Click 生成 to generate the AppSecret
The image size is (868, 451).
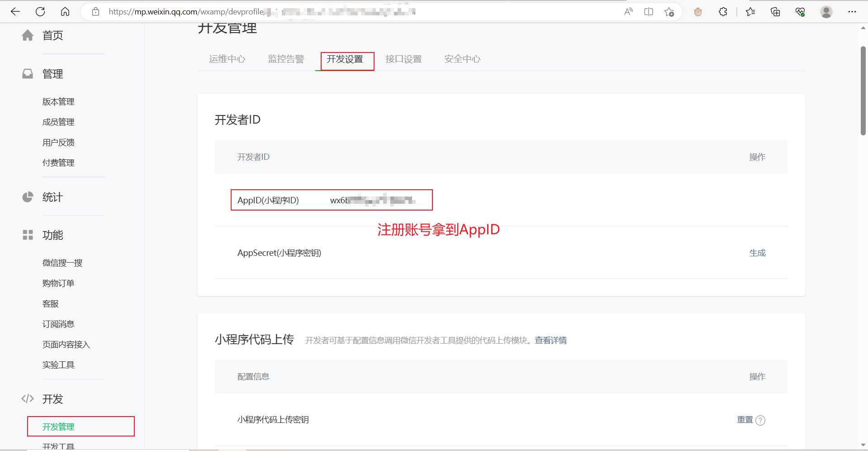[757, 253]
